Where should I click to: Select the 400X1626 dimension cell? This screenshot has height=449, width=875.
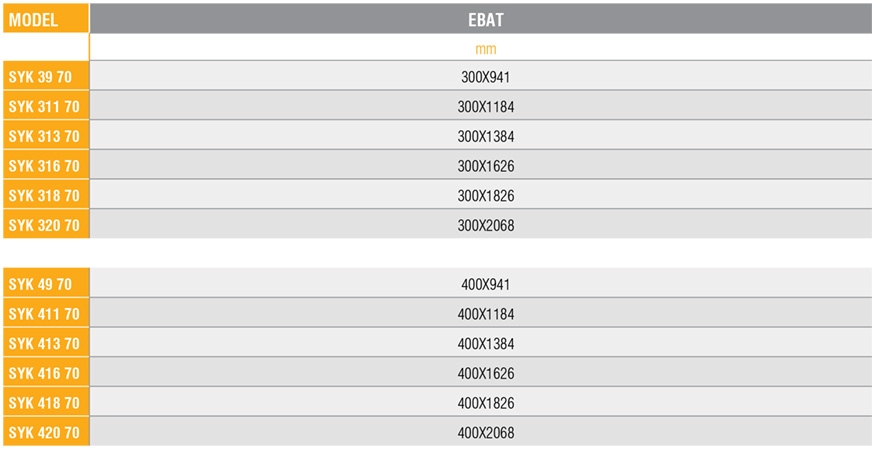coord(487,373)
